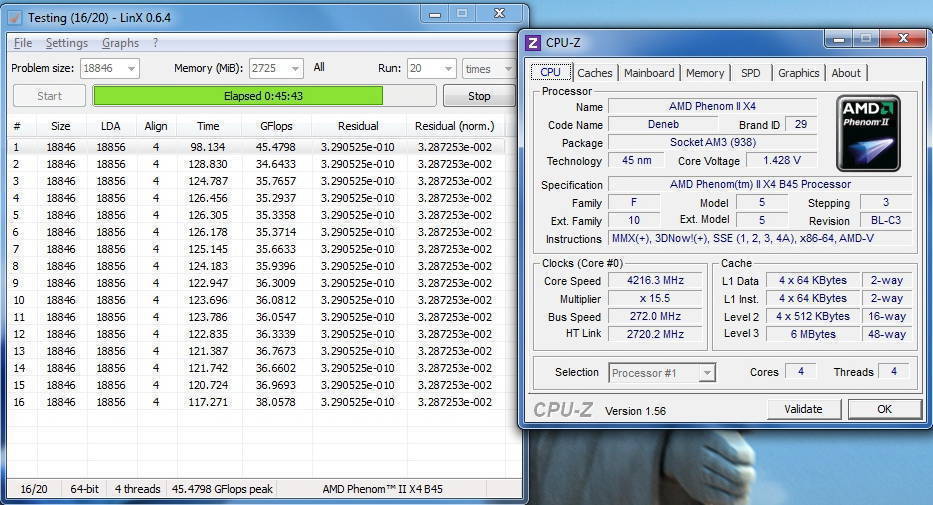Switch to the Caches tab
Image resolution: width=933 pixels, height=505 pixels.
594,73
